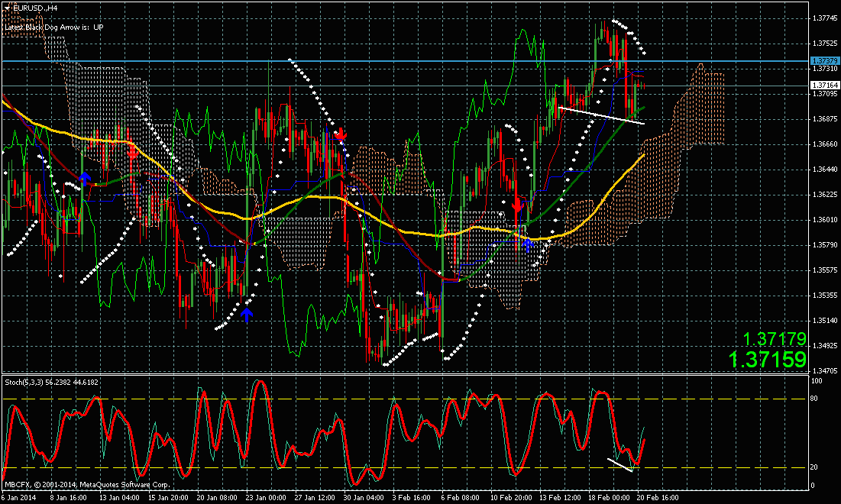Image resolution: width=841 pixels, height=504 pixels.
Task: Click the small triangle beside EURUSD.,H4 title
Action: 6,8
